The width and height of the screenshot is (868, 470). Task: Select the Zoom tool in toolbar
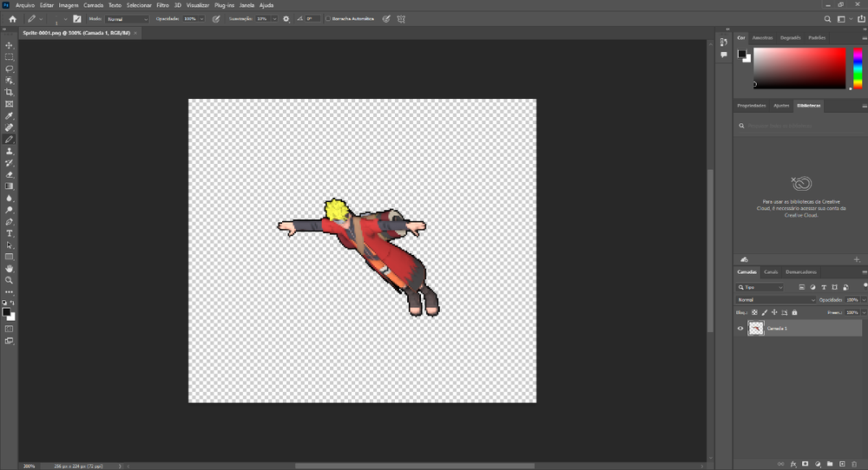click(10, 280)
